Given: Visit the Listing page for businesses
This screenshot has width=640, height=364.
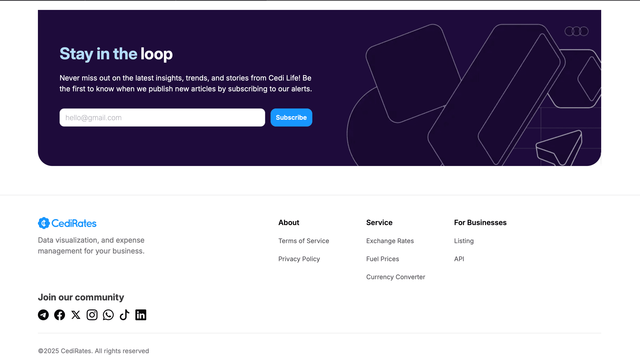Looking at the screenshot, I should (x=464, y=241).
